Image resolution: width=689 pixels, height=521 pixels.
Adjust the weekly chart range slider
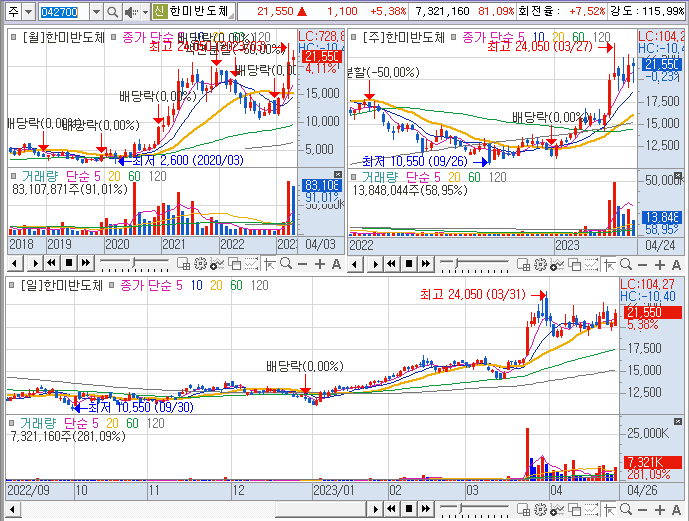point(474,264)
